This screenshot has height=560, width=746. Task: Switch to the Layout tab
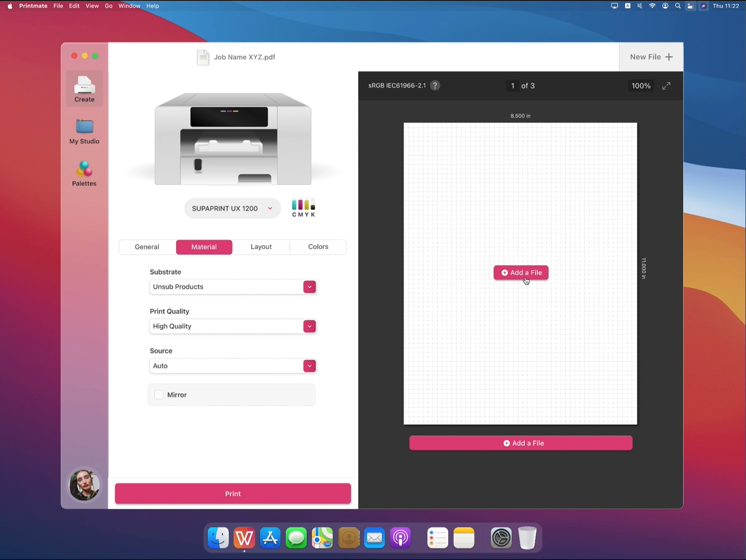[261, 246]
